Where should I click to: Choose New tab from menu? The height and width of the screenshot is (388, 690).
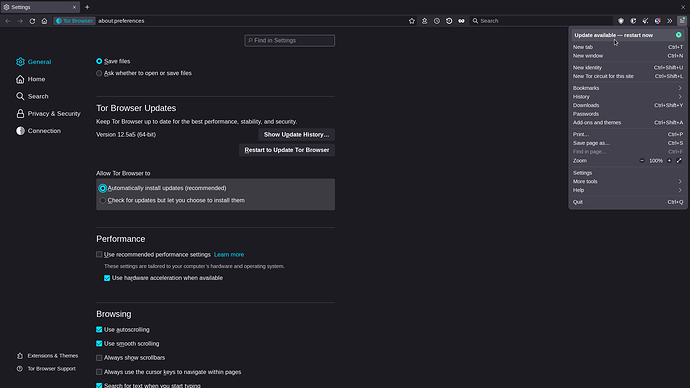628,47
